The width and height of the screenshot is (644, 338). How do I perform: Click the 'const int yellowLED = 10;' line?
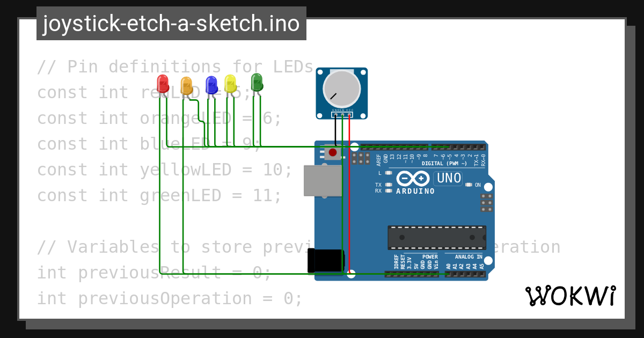tap(165, 170)
